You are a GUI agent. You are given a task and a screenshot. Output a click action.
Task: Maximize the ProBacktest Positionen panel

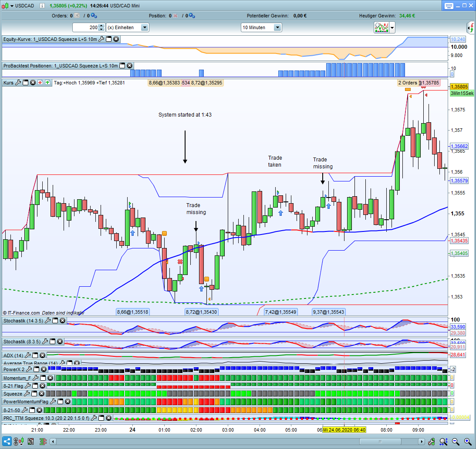122,66
